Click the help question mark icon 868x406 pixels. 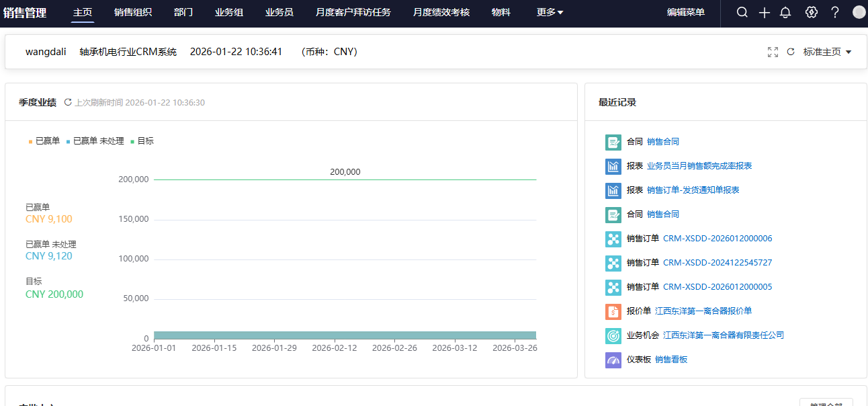(x=835, y=12)
